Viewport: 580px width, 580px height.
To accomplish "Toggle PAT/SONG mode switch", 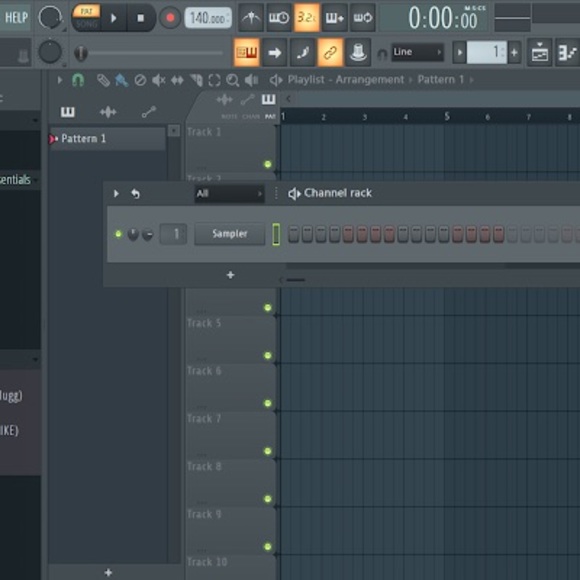I will [86, 17].
